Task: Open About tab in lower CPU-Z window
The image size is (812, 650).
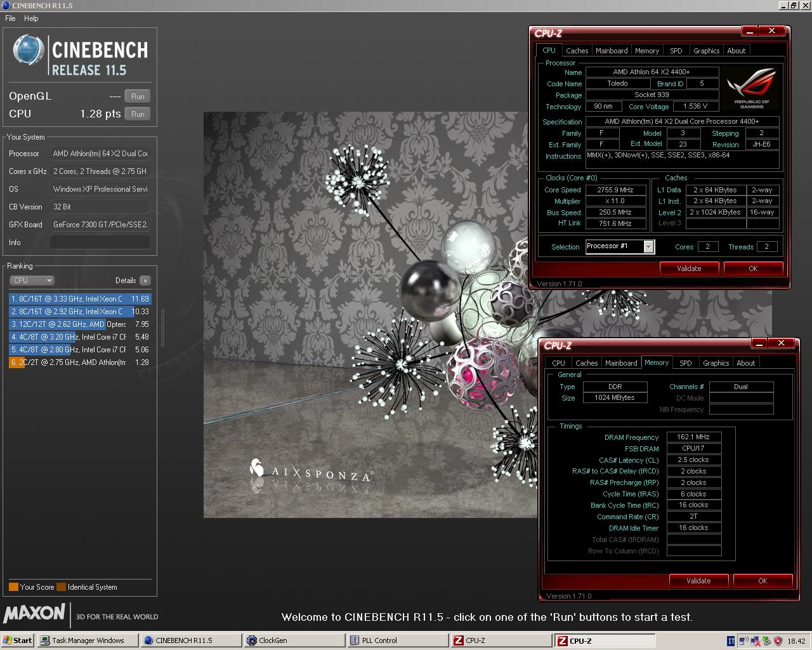Action: pos(746,363)
